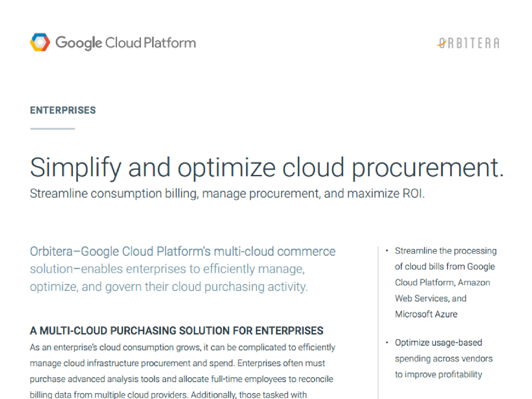Click the intro line beginning "Orbitera–Google Cloud Platform's"
This screenshot has height=399, width=532.
pyautogui.click(x=182, y=251)
